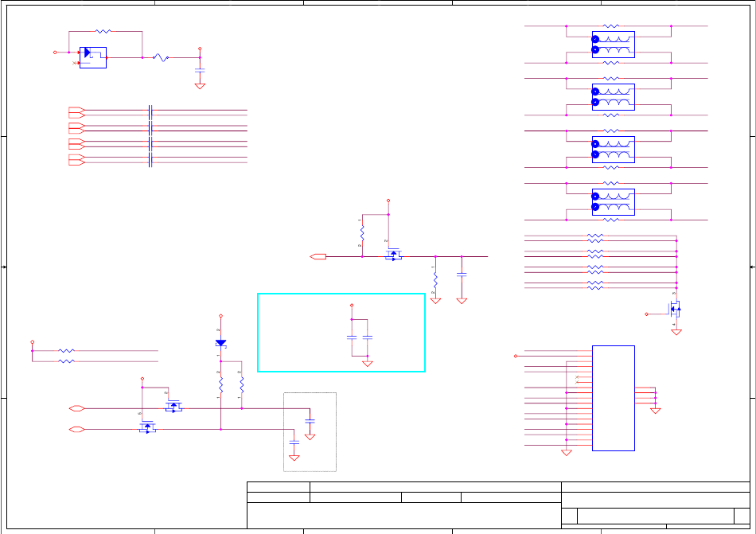756x534 pixels.
Task: Select the topmost common-mode choke component
Action: point(614,45)
